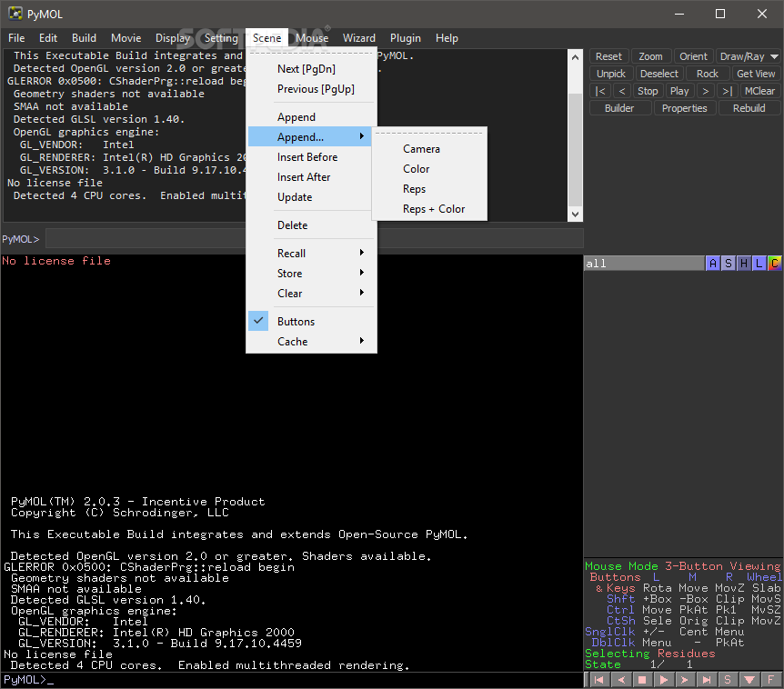The width and height of the screenshot is (784, 689).
Task: Select Delete in Scene menu
Action: 311,225
